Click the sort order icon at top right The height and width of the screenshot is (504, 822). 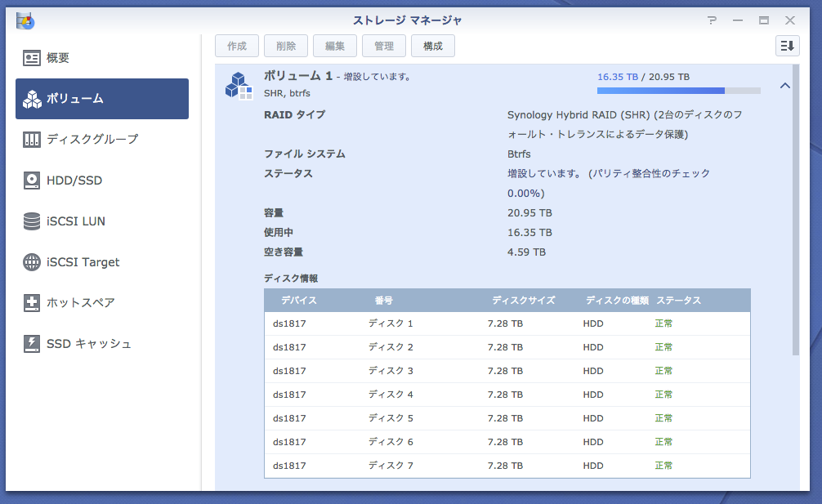pos(787,46)
